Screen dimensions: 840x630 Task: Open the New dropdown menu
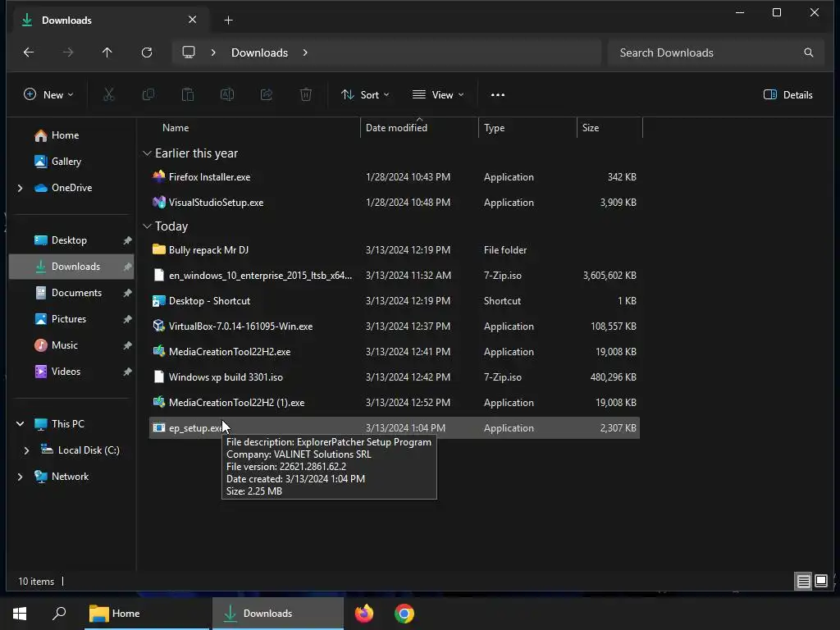(48, 95)
